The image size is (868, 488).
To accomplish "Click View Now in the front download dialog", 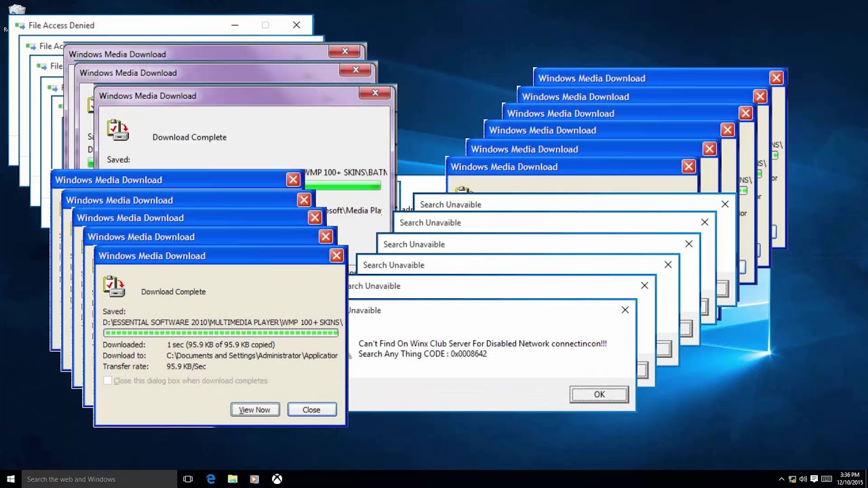I will (x=255, y=409).
